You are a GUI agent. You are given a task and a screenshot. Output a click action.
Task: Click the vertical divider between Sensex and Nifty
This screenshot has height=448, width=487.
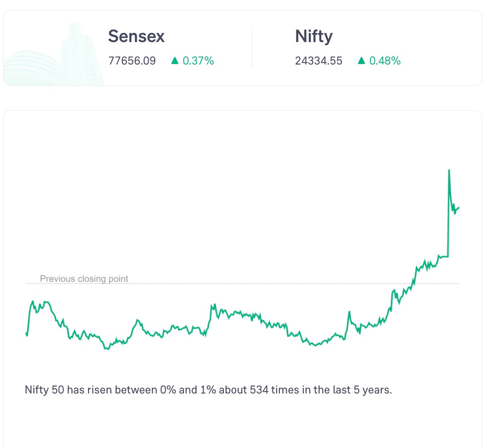tap(252, 47)
